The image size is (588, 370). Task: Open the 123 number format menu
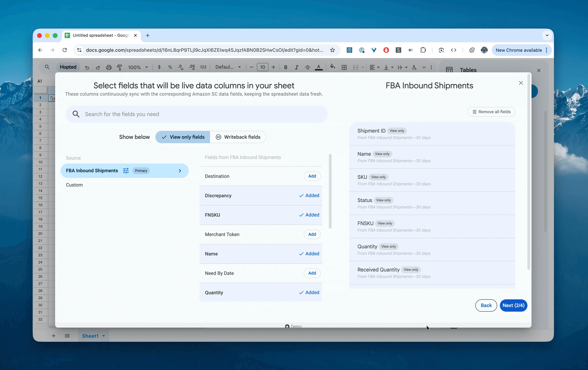click(x=203, y=67)
